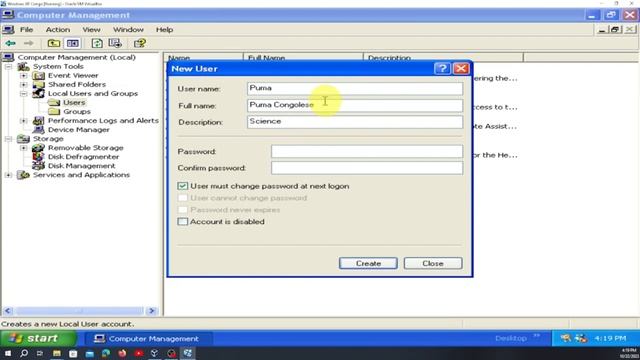The width and height of the screenshot is (640, 360).
Task: Click the tree pane horizontal scrollbar thumb
Action: pos(80,311)
